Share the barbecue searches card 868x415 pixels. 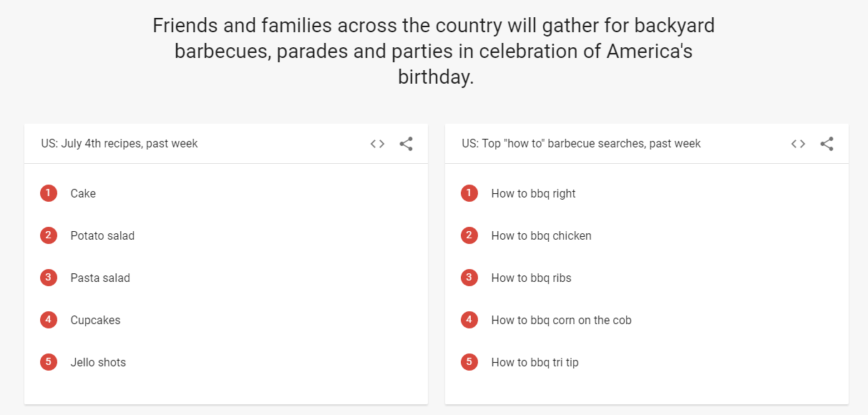(x=826, y=144)
